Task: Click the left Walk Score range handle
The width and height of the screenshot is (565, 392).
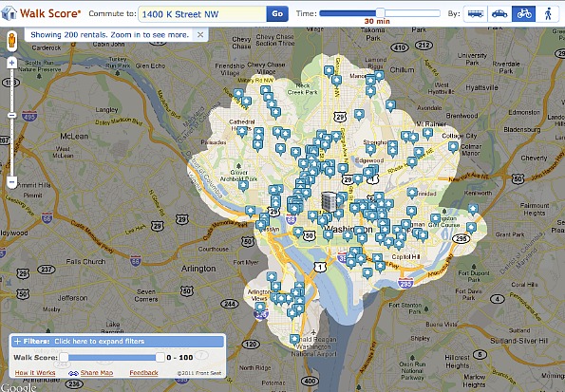Action: 64,358
